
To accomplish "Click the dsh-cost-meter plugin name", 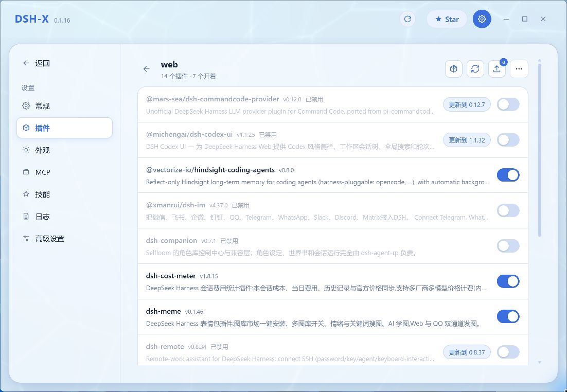I will [x=171, y=276].
